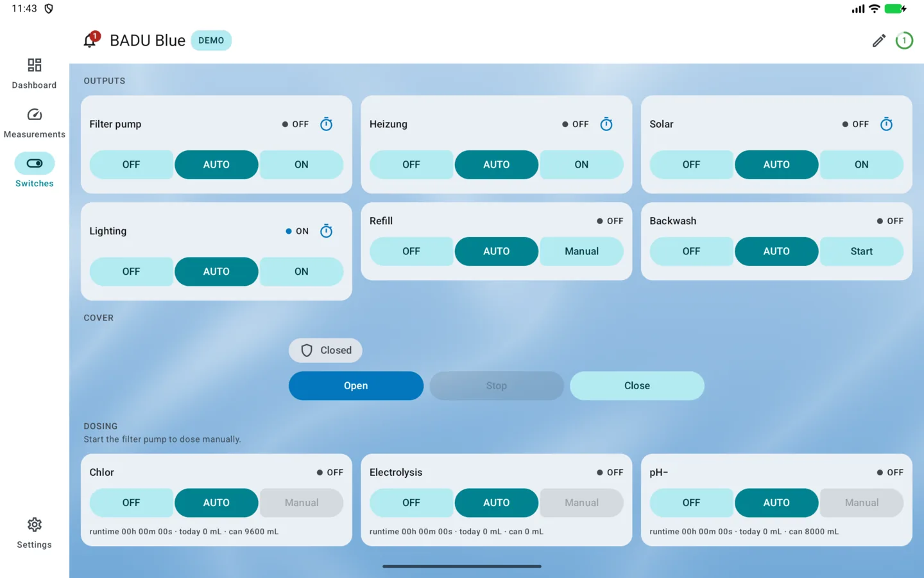The width and height of the screenshot is (924, 578).
Task: Open the green circular status icon
Action: tap(904, 40)
